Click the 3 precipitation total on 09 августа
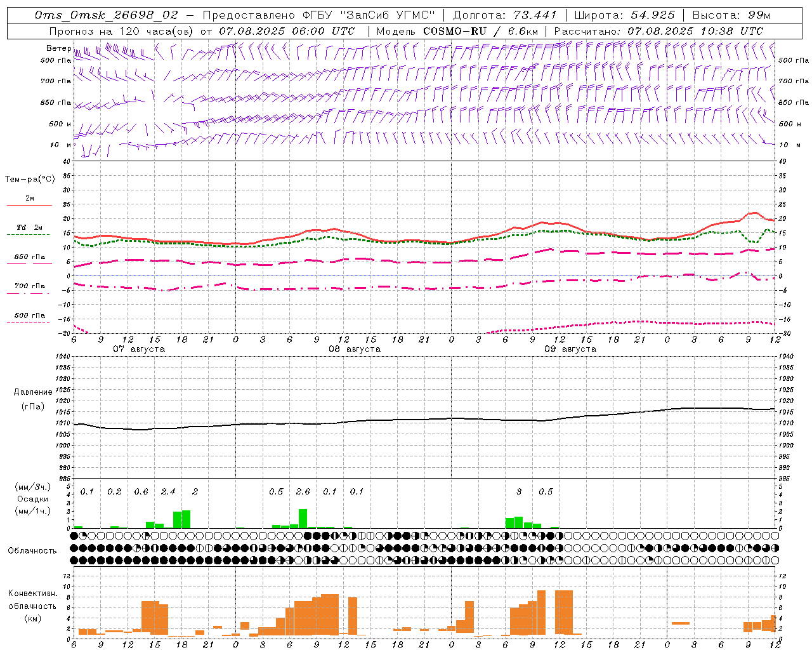Viewport: 812px width, 650px height. (519, 492)
